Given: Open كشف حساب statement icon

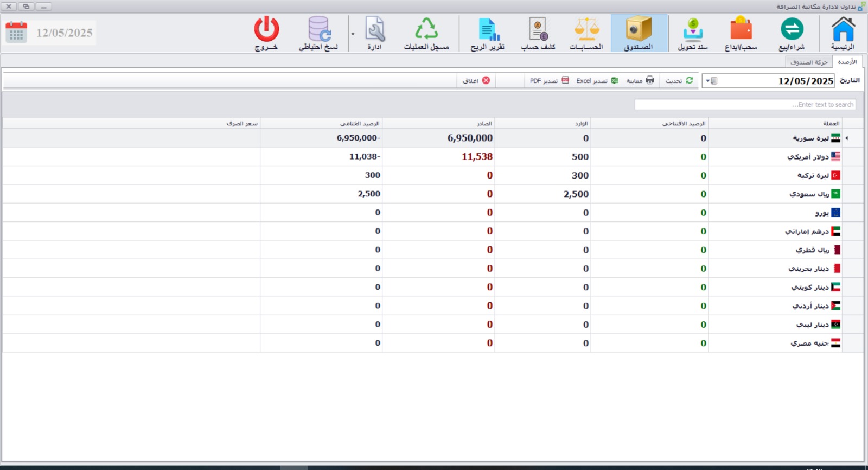Looking at the screenshot, I should coord(538,34).
